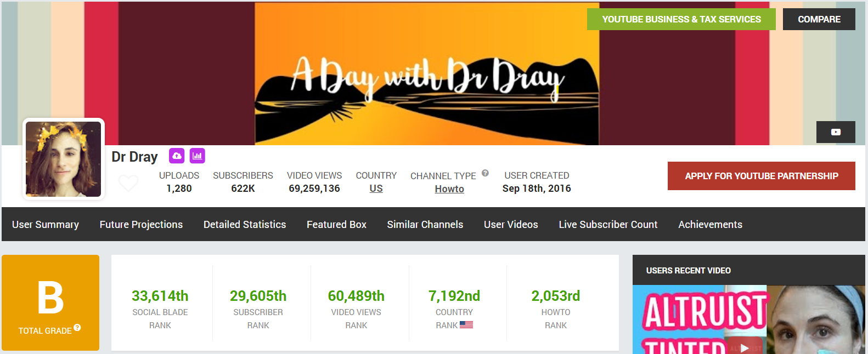Click the US flag icon by Country Rank
This screenshot has height=354, width=868.
coord(466,325)
